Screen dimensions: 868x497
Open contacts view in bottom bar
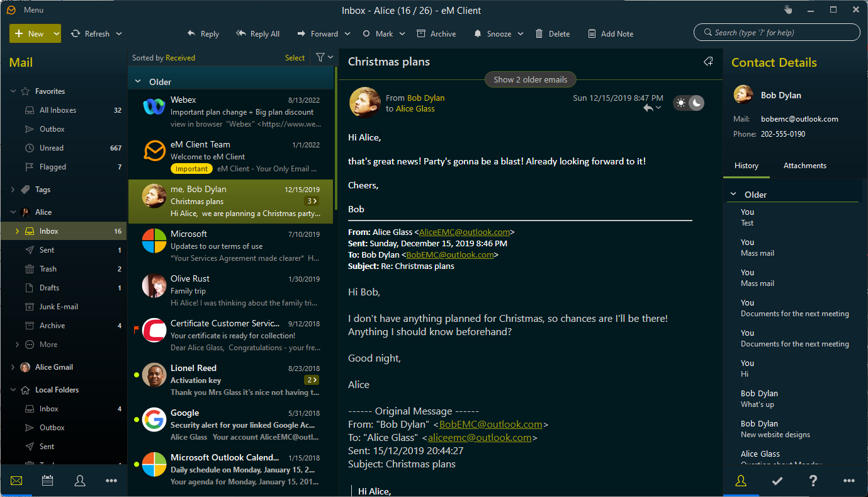pos(80,481)
